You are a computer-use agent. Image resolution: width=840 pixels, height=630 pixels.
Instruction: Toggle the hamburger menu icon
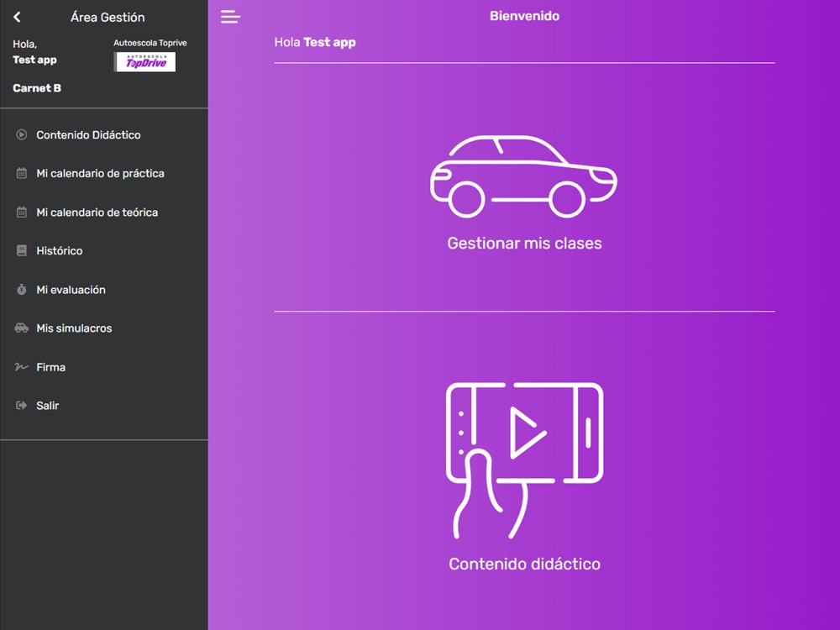click(x=230, y=17)
